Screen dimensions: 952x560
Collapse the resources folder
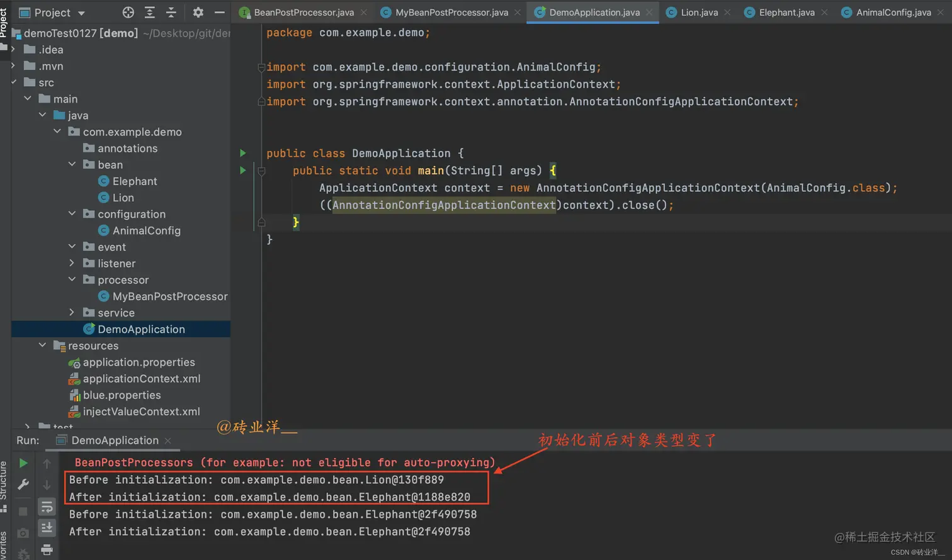point(42,345)
